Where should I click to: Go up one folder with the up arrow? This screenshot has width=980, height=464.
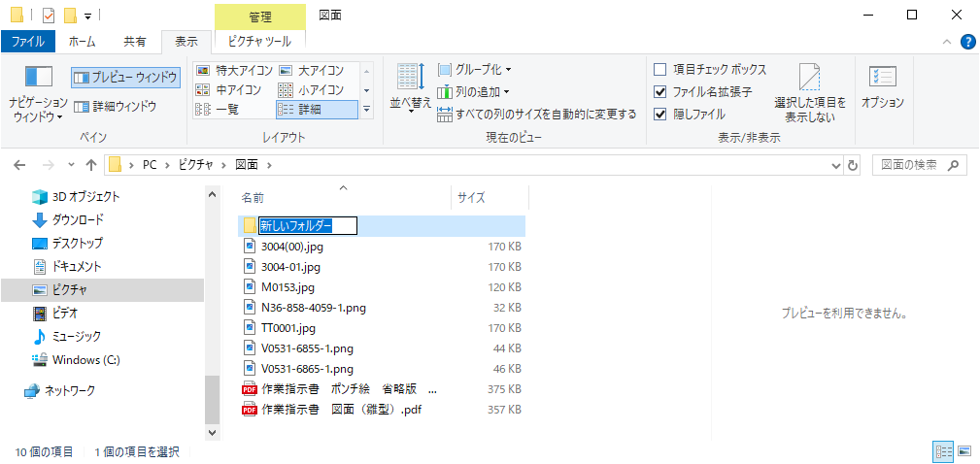pos(90,165)
